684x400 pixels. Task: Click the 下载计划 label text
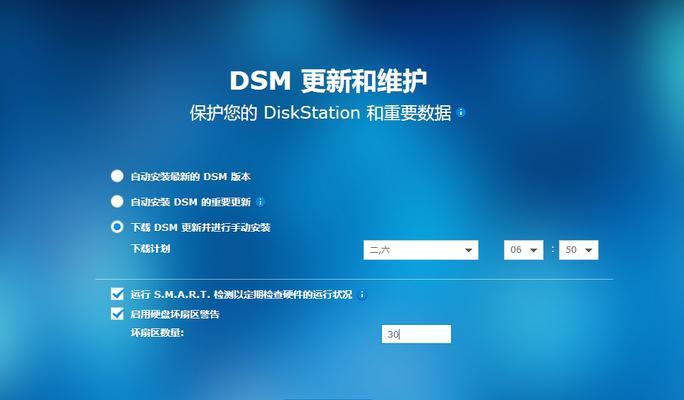click(150, 249)
